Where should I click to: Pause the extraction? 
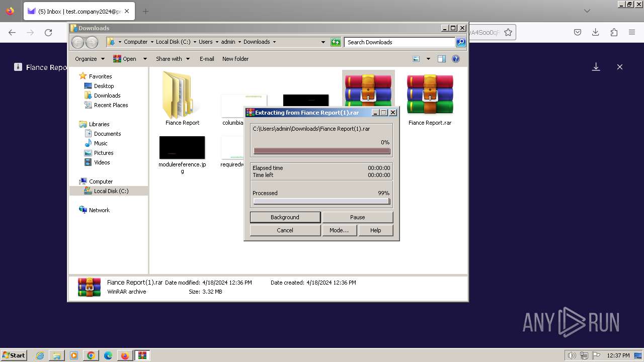coord(357,217)
